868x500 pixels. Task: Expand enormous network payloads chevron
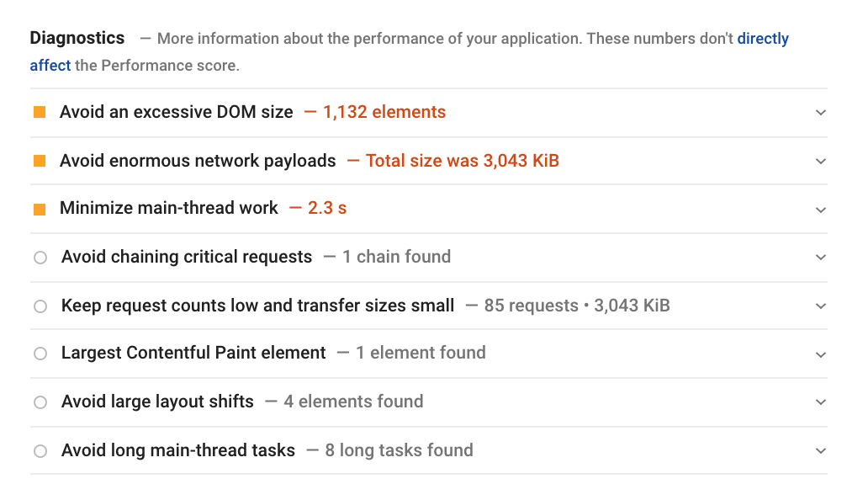[821, 162]
